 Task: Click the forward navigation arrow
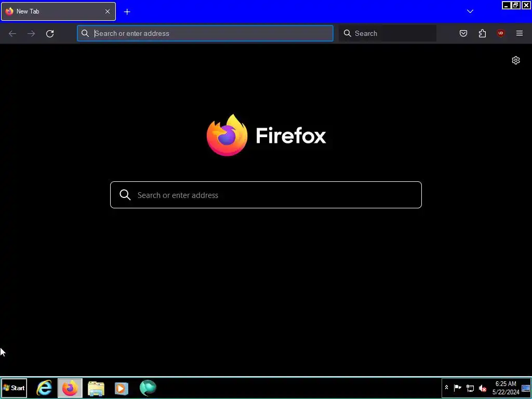point(31,33)
